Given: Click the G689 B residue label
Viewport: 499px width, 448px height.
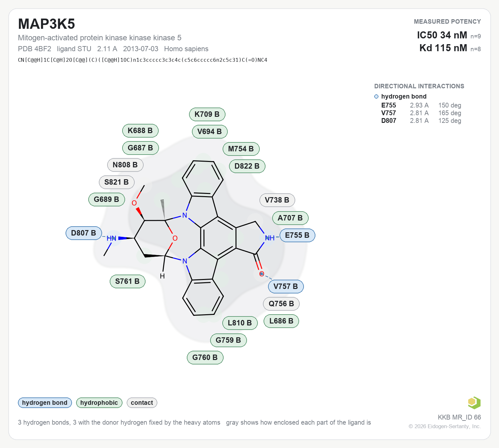Looking at the screenshot, I should click(107, 199).
